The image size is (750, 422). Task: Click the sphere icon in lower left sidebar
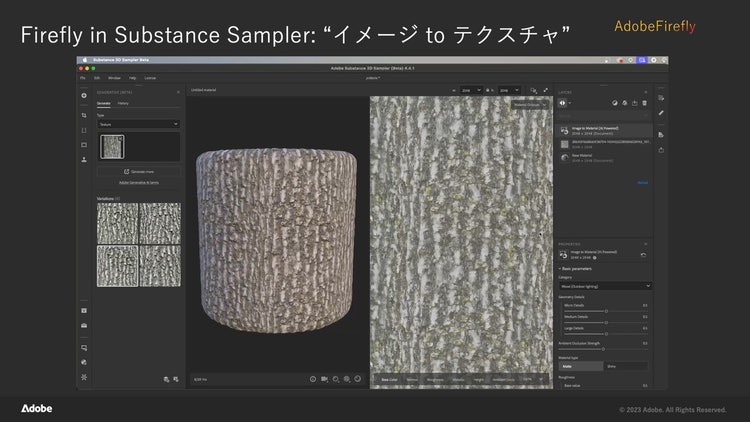pyautogui.click(x=84, y=362)
